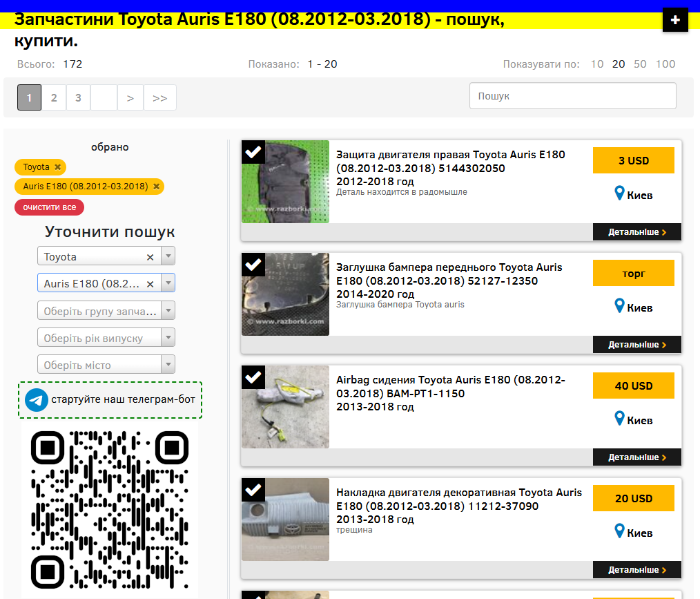Go to page 2
This screenshot has width=700, height=599.
coord(54,97)
